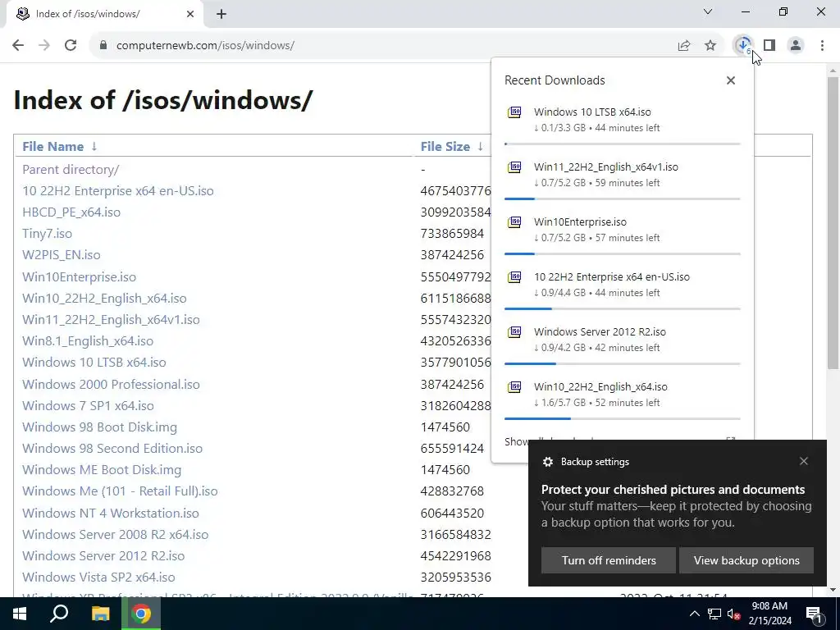
Task: Sort the listing by File Name
Action: pos(53,146)
